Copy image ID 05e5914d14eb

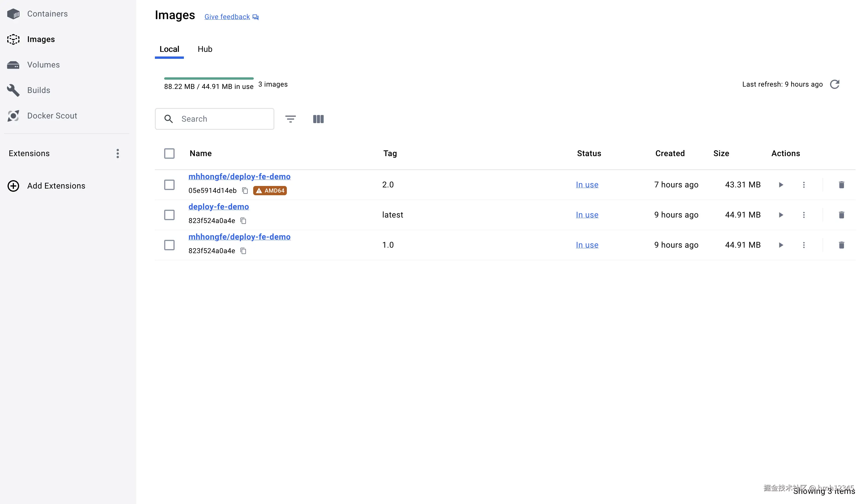[245, 191]
